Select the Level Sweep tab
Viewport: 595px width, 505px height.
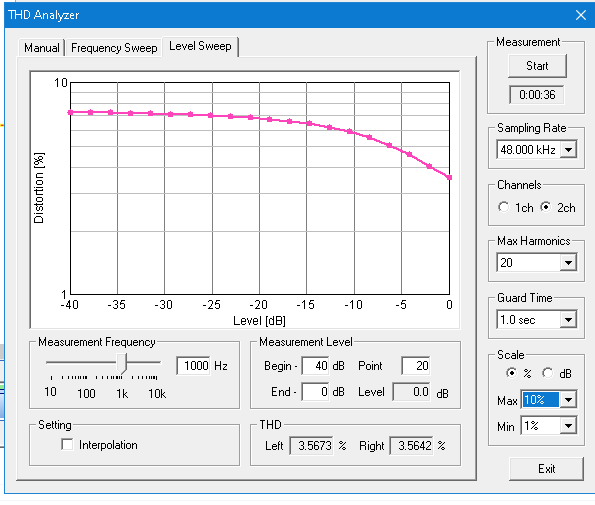200,46
